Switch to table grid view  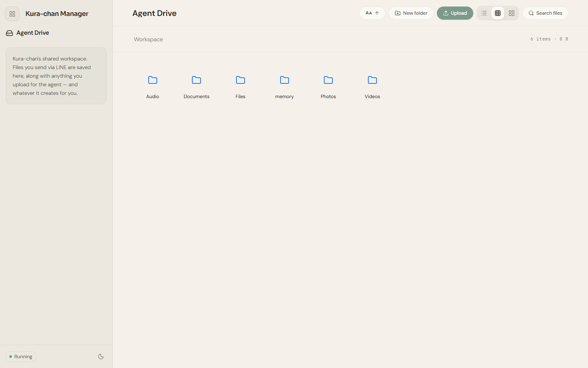click(498, 13)
